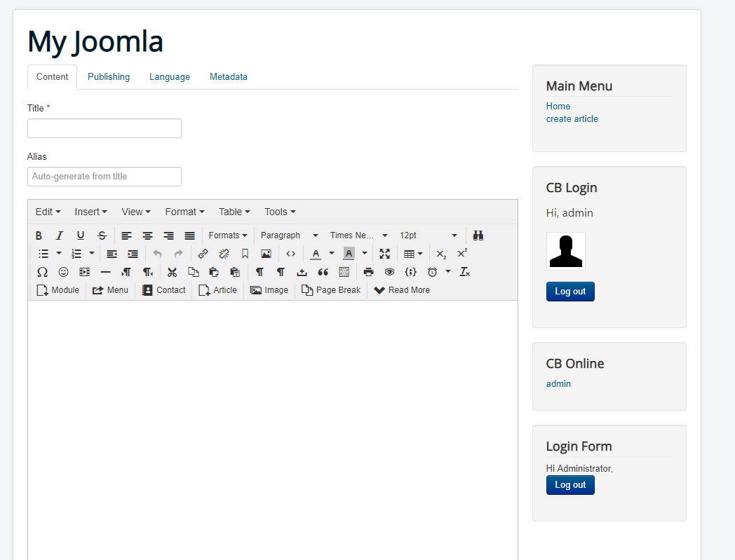Toggle right-to-left text direction
This screenshot has width=735, height=560.
tap(148, 272)
